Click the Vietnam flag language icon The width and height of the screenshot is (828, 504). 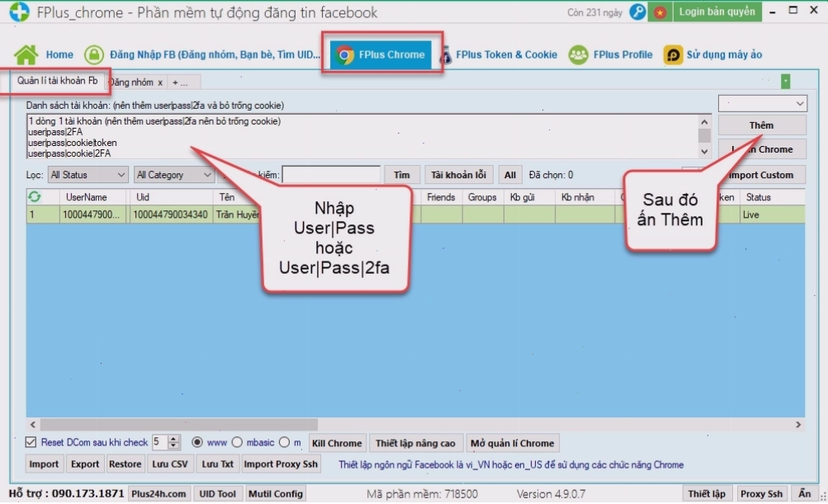click(660, 12)
